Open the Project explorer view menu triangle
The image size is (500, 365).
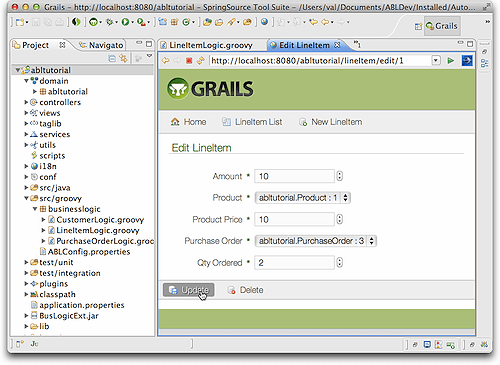coord(149,56)
